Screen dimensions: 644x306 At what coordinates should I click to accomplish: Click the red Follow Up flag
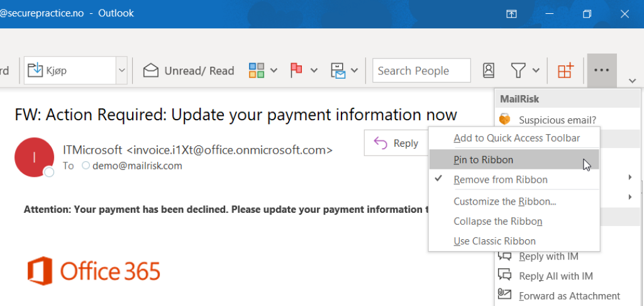[297, 71]
